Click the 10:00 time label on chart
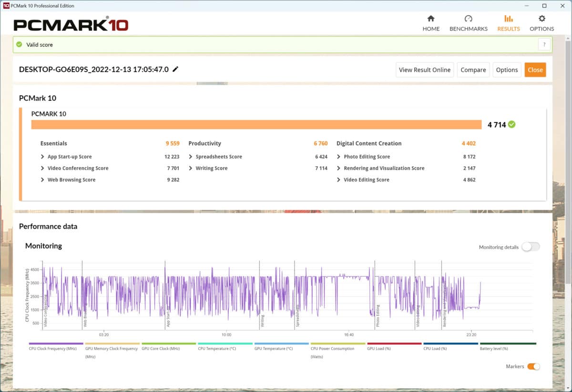Screen dimensions: 572x392 pyautogui.click(x=226, y=335)
